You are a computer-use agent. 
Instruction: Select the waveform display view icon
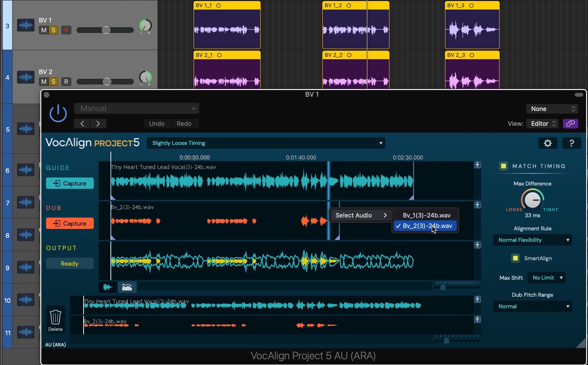[108, 287]
